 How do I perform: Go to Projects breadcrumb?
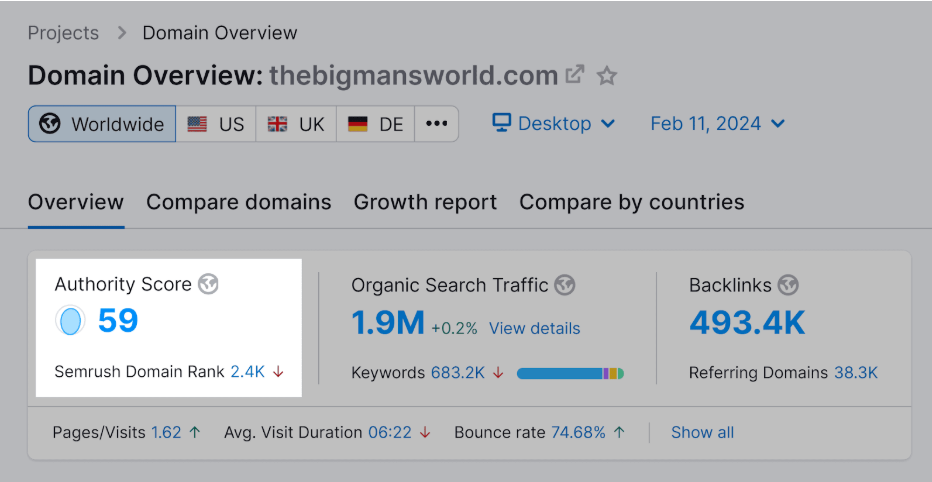[63, 33]
